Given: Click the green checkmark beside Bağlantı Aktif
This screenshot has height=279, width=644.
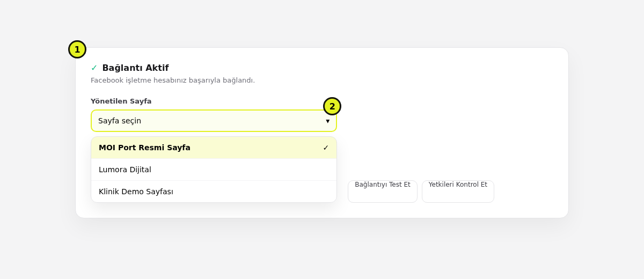Looking at the screenshot, I should (x=94, y=68).
